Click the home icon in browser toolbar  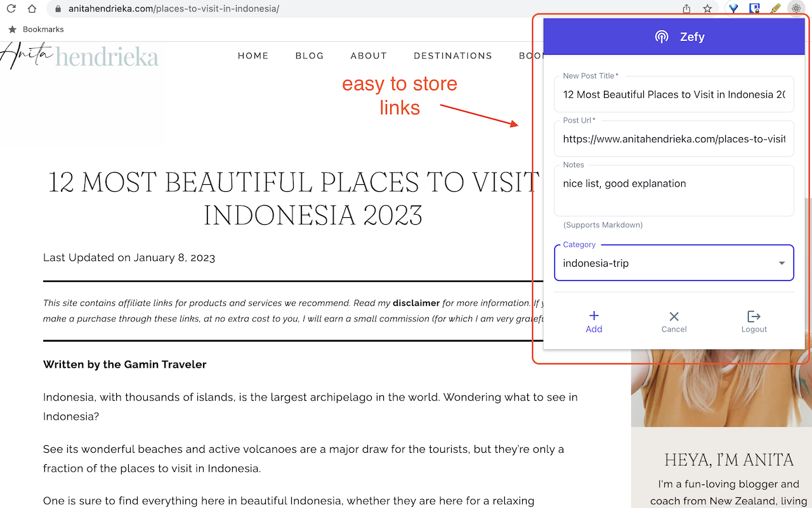pyautogui.click(x=32, y=9)
